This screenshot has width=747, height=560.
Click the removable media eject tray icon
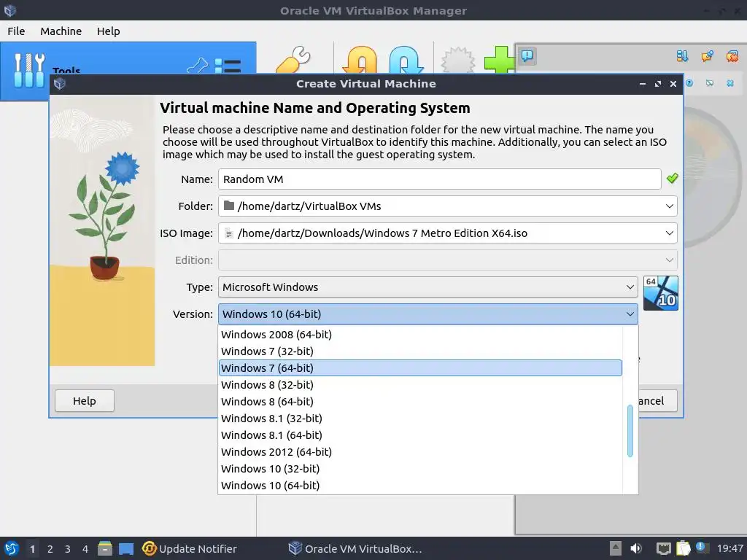tap(616, 548)
